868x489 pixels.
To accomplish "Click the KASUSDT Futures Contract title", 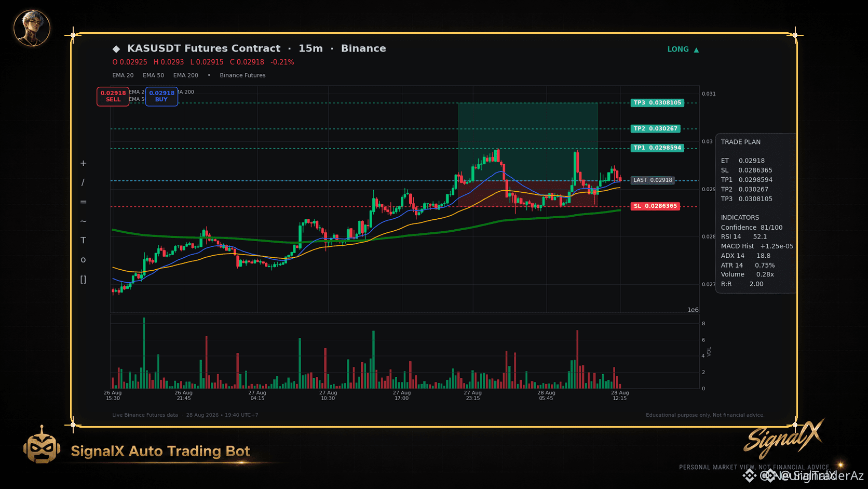I will (204, 48).
